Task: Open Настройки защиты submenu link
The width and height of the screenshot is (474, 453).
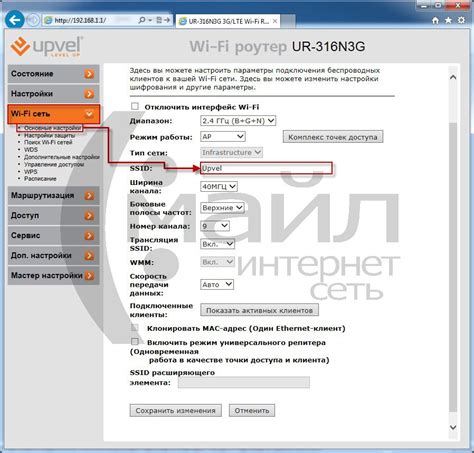Action: (x=49, y=136)
